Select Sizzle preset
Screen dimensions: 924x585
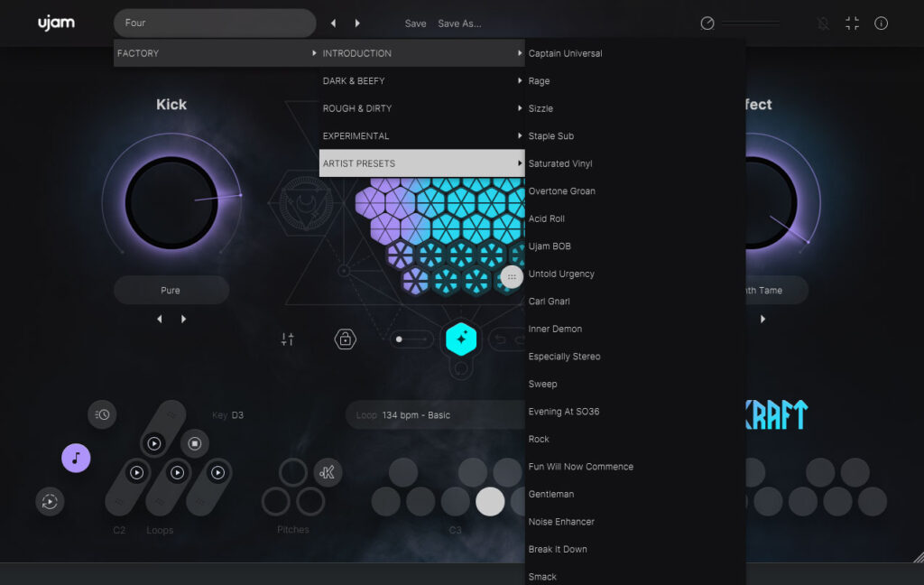635,108
